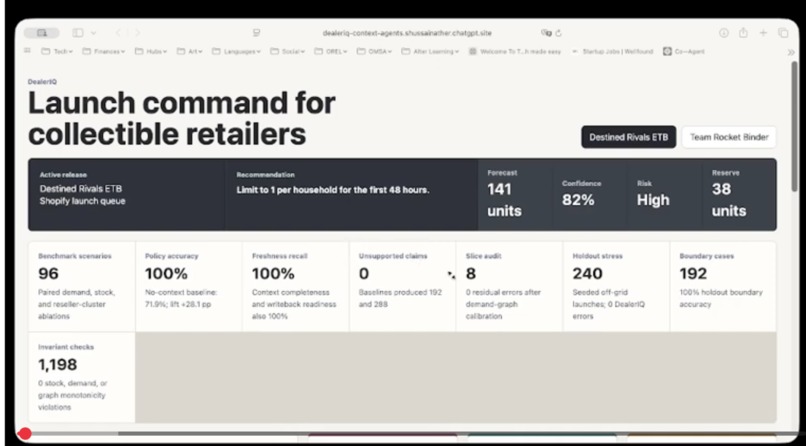Click the tab group pill button at top-left
Screen dimensions: 806x446
click(x=42, y=33)
